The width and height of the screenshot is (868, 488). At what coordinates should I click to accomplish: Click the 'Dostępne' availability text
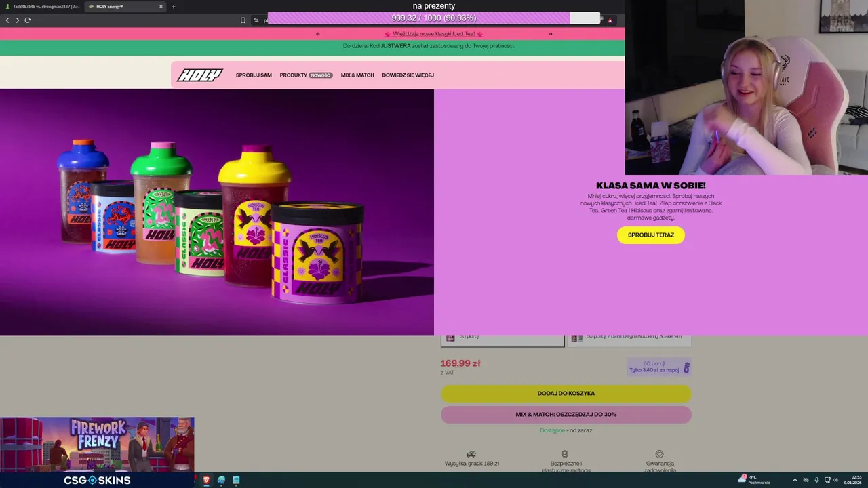coord(552,430)
